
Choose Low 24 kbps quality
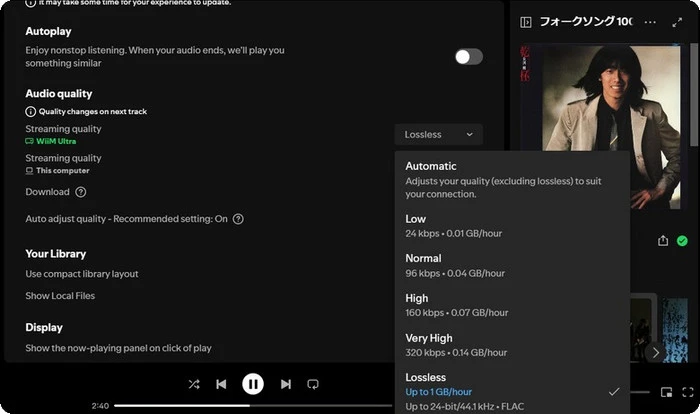(512, 226)
